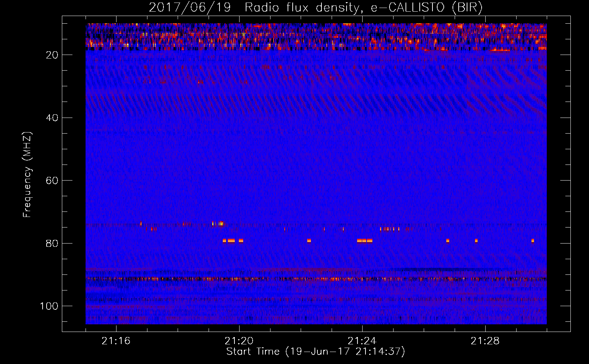
Task: Click the 'Start Time (19-Jun-17 21:14:37)' axis label
Action: (x=316, y=352)
